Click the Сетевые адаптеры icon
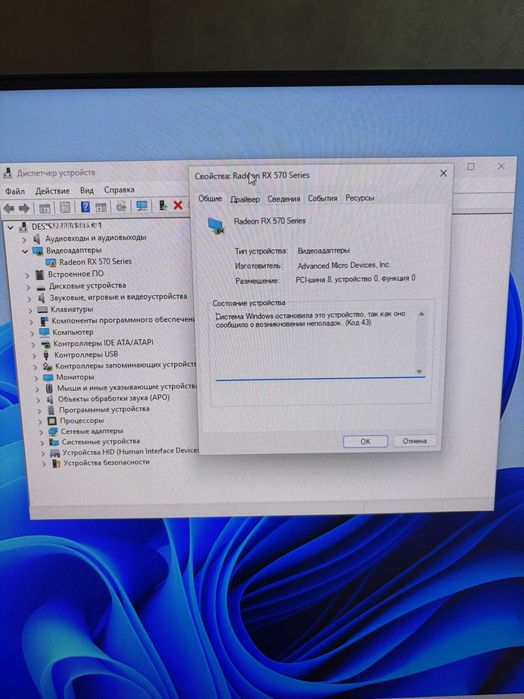 tap(53, 432)
